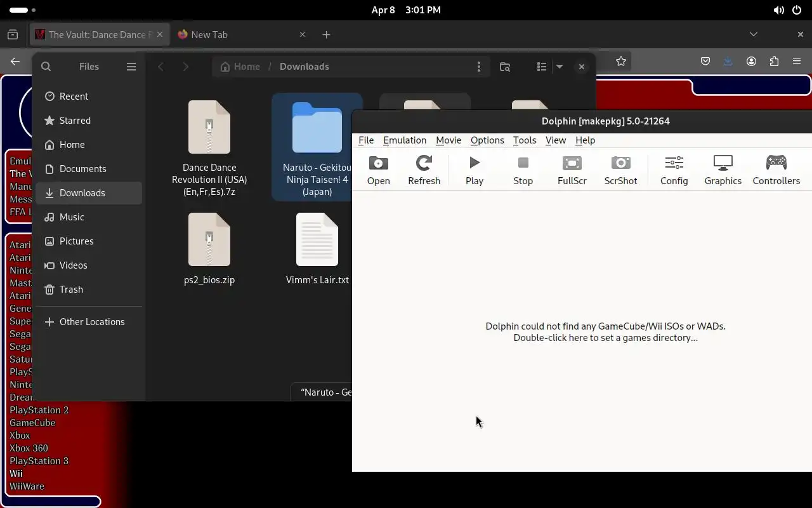Click the new folder icon in Files
The width and height of the screenshot is (812, 508).
(x=505, y=67)
